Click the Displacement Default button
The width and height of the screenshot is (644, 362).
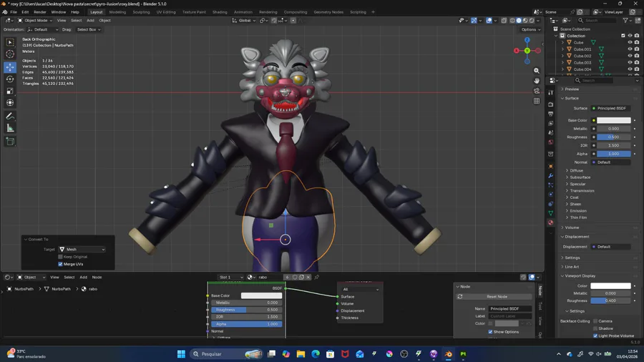pos(611,247)
